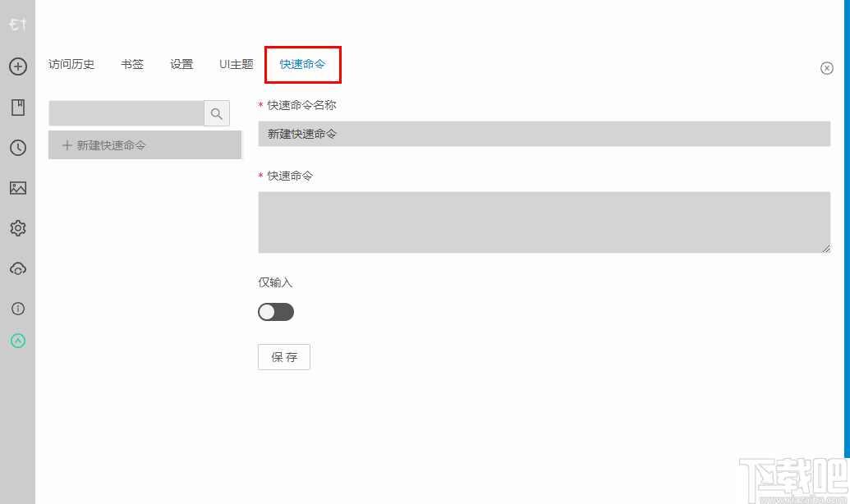Switch to the 访问历史 tab
Screen dimensions: 850x504
pos(71,64)
